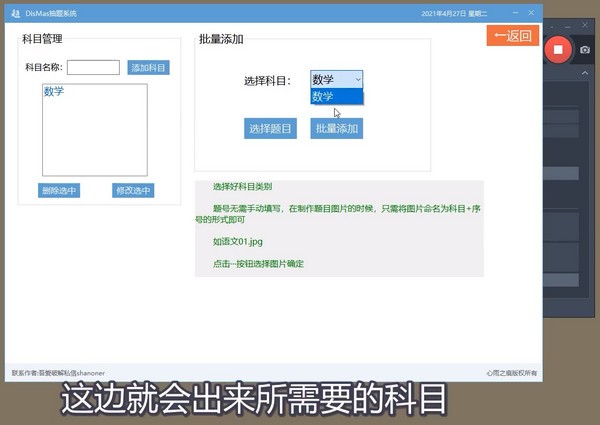Click the 选择好科目类别 instruction line
Viewport: 600px width, 425px height.
pyautogui.click(x=243, y=187)
